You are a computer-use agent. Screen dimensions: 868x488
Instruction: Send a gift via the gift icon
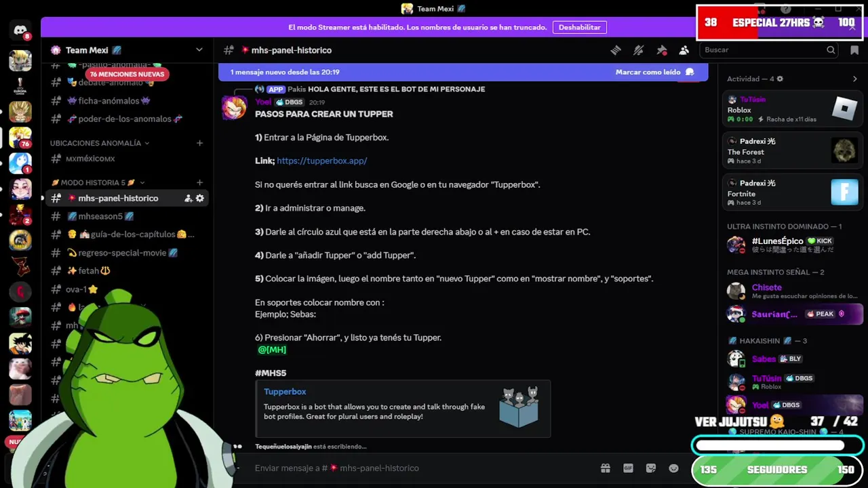(605, 468)
